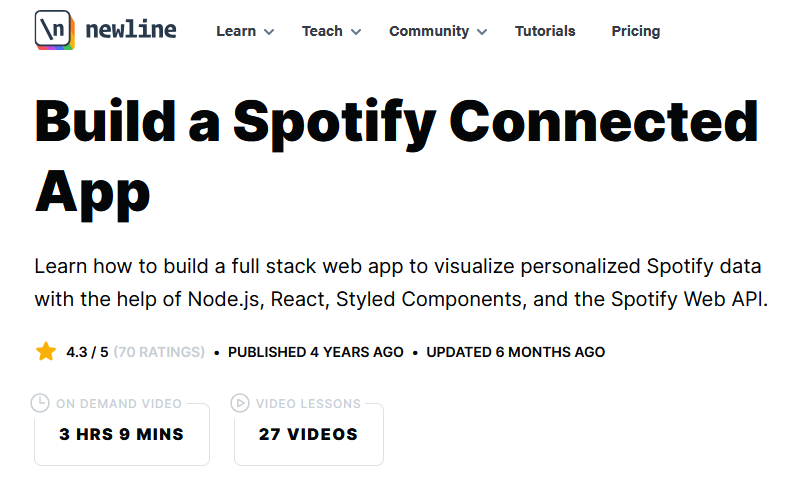The width and height of the screenshot is (796, 502).
Task: Click the UPDATED 6 MONTHS AGO text
Action: coord(516,352)
